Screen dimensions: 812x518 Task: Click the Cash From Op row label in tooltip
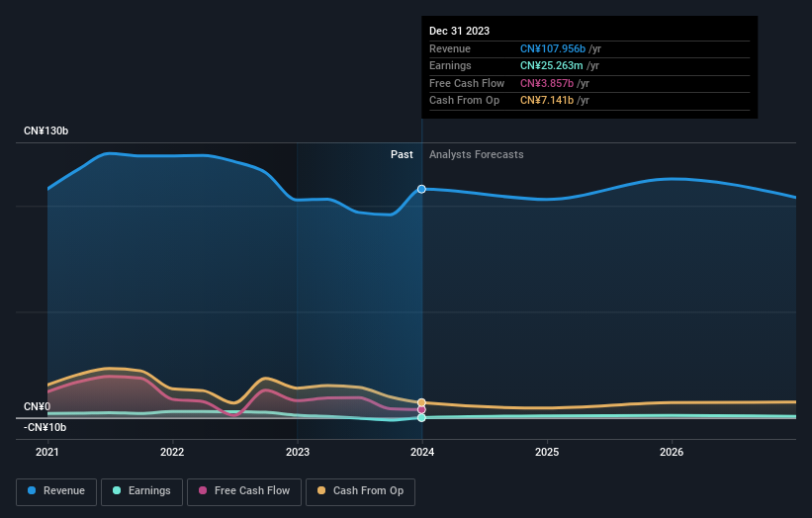coord(465,101)
